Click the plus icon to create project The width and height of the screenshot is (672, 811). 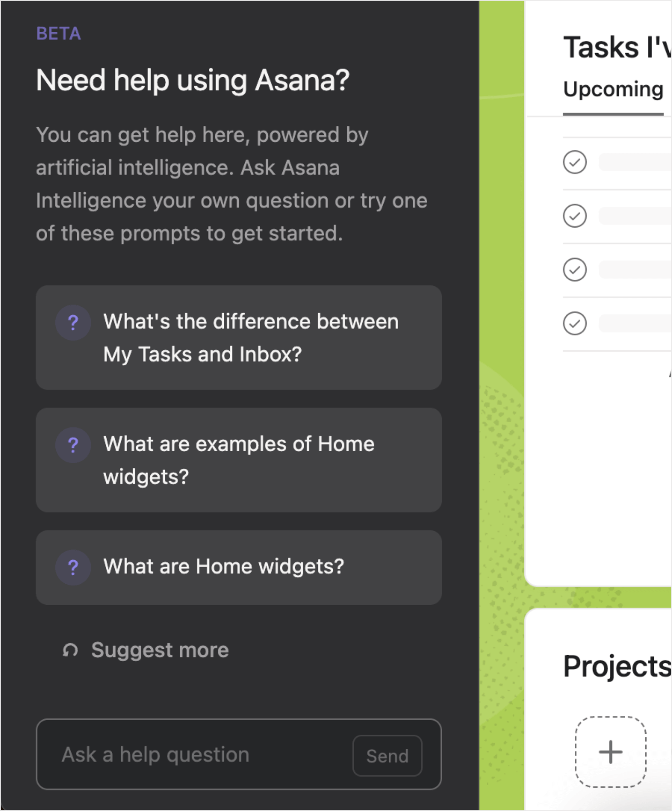[x=611, y=752]
